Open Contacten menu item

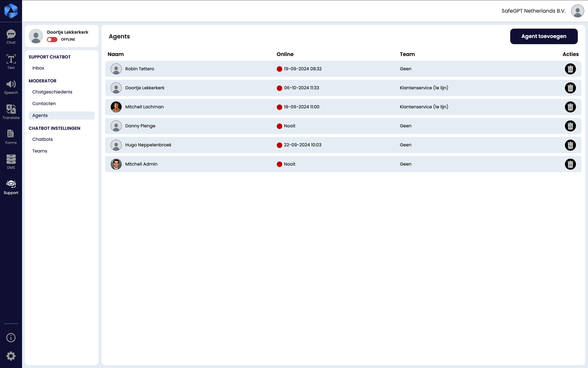click(x=44, y=103)
